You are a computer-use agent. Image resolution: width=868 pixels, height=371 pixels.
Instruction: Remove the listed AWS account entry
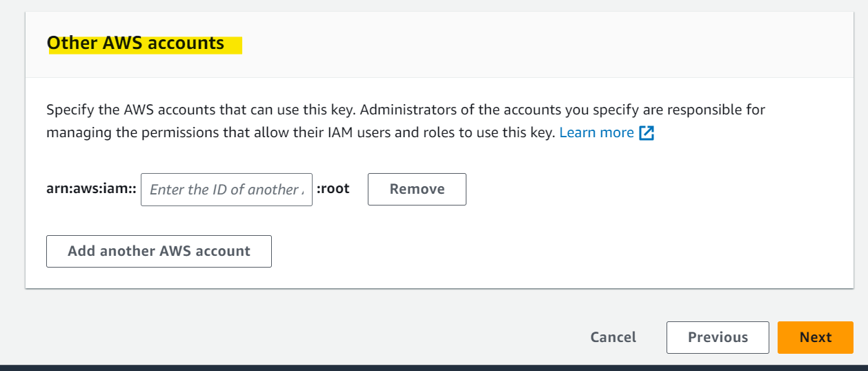pos(417,189)
